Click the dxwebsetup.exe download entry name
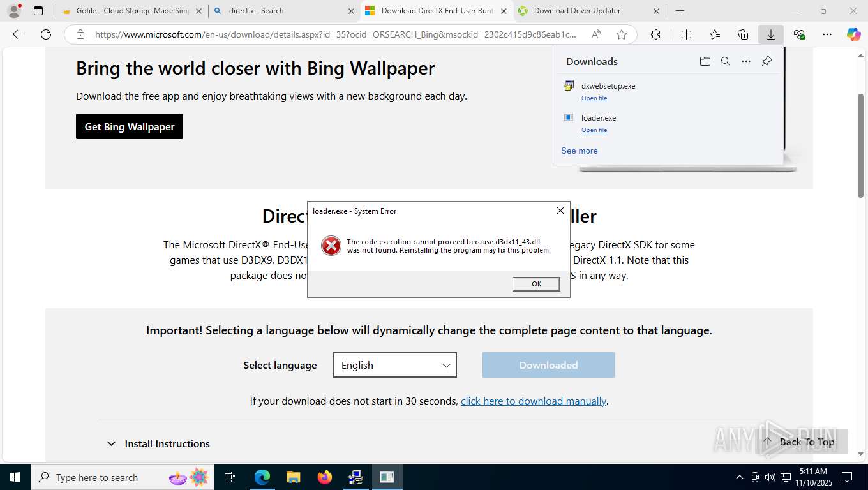This screenshot has height=490, width=868. tap(608, 85)
